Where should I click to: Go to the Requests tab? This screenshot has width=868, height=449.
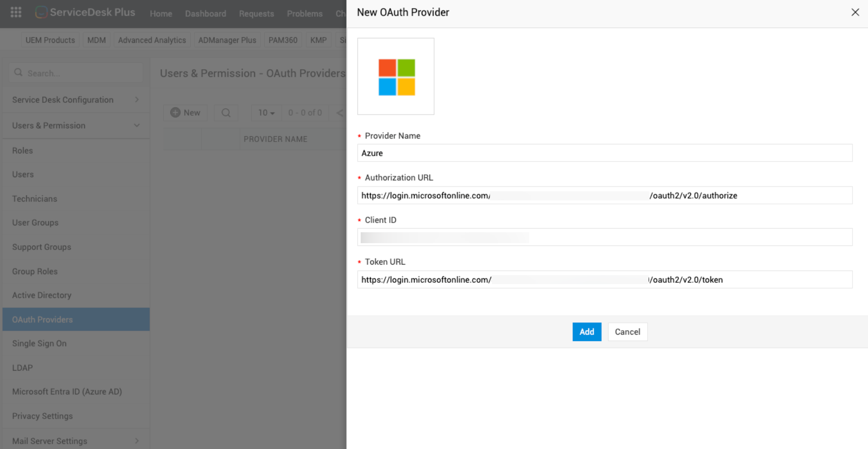pyautogui.click(x=256, y=14)
